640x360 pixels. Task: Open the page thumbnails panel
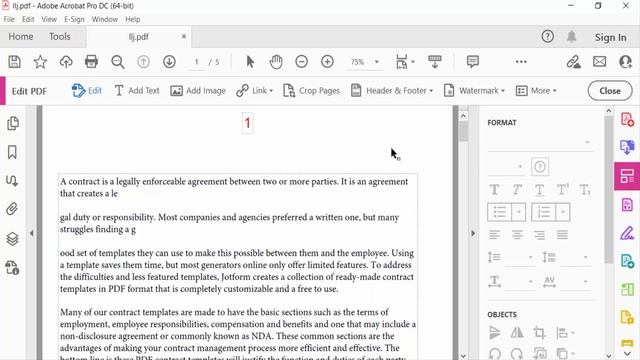[13, 123]
